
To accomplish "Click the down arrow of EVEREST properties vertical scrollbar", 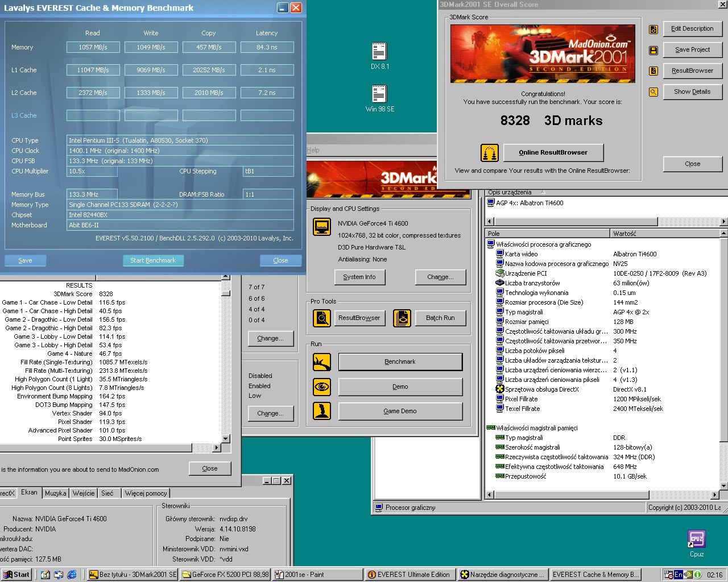I will pyautogui.click(x=723, y=485).
